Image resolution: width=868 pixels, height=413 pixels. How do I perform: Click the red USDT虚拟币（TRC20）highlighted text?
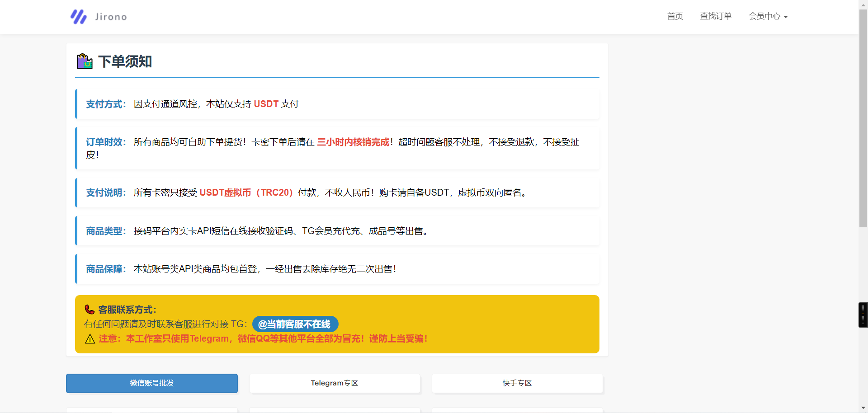point(246,192)
